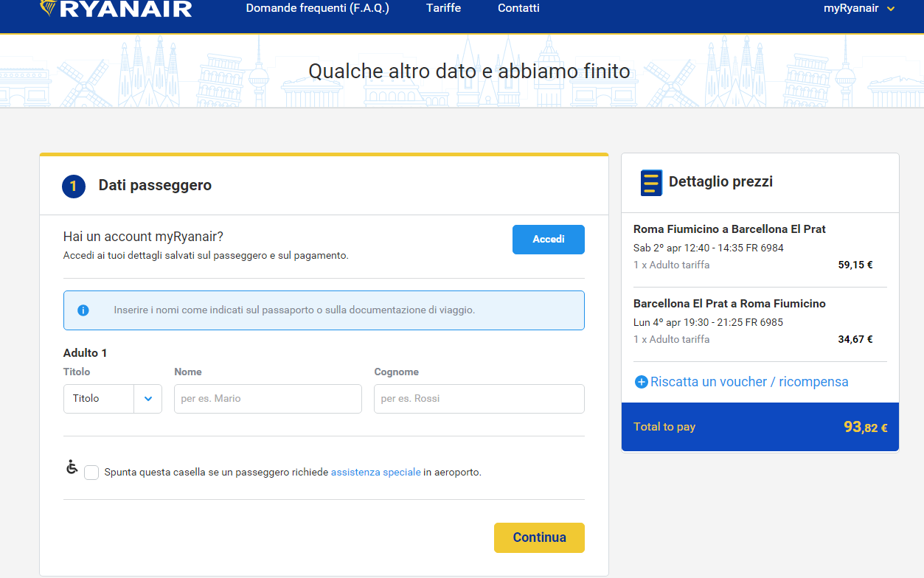The width and height of the screenshot is (924, 578).
Task: Open the Contatti menu item
Action: pos(518,8)
